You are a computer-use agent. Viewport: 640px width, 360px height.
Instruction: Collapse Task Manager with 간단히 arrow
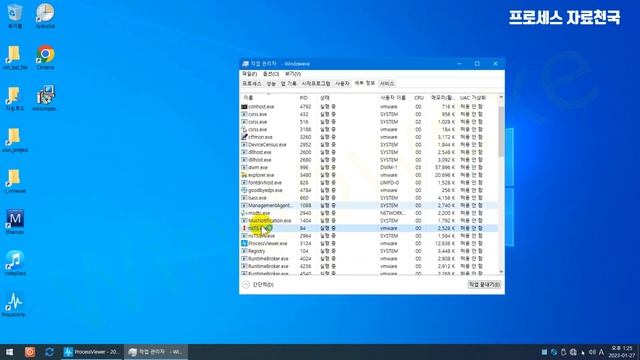pos(246,284)
